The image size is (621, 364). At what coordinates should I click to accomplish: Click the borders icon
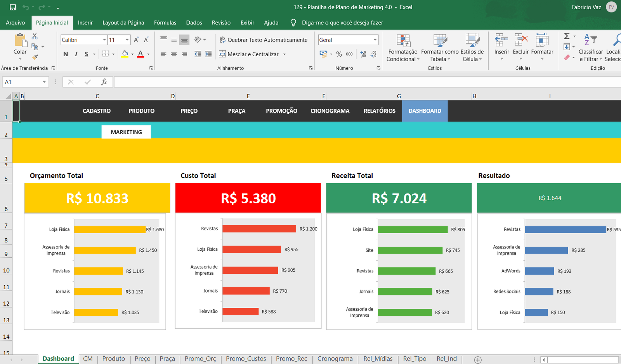coord(106,54)
